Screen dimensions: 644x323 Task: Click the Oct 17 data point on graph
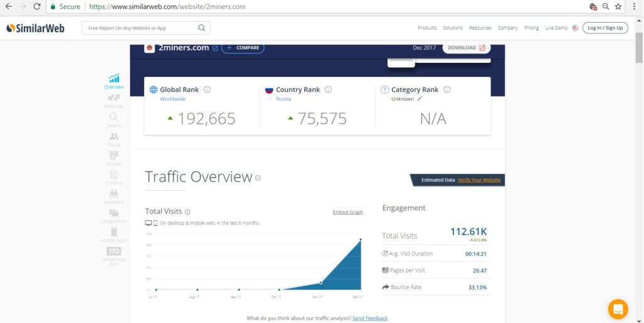279,290
